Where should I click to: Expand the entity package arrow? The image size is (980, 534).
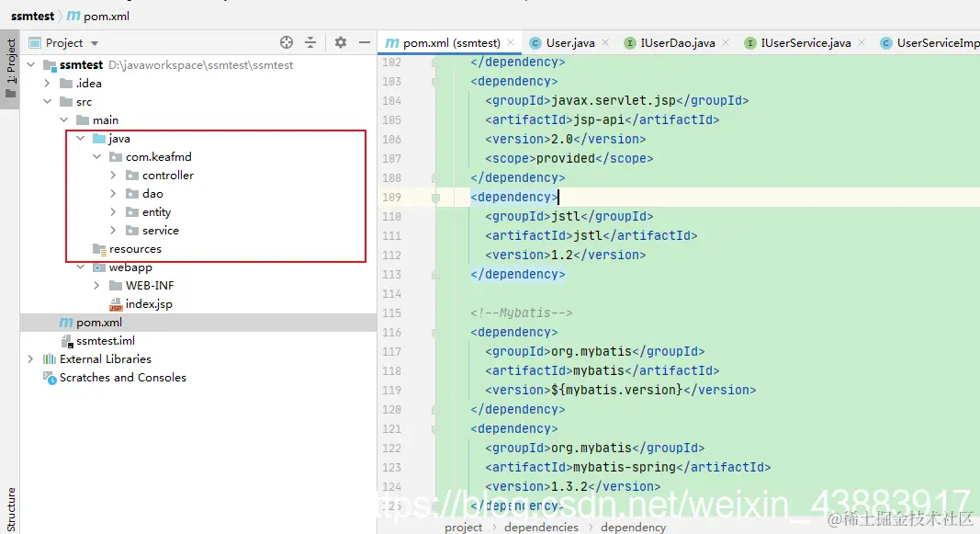[113, 212]
